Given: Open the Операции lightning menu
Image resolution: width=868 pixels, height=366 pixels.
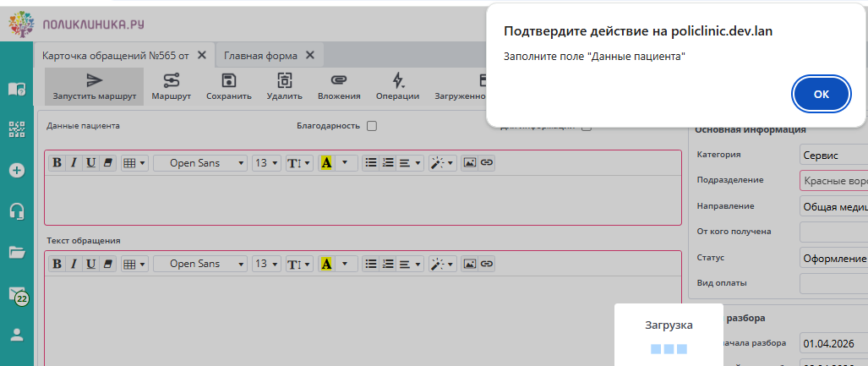Looking at the screenshot, I should [397, 87].
